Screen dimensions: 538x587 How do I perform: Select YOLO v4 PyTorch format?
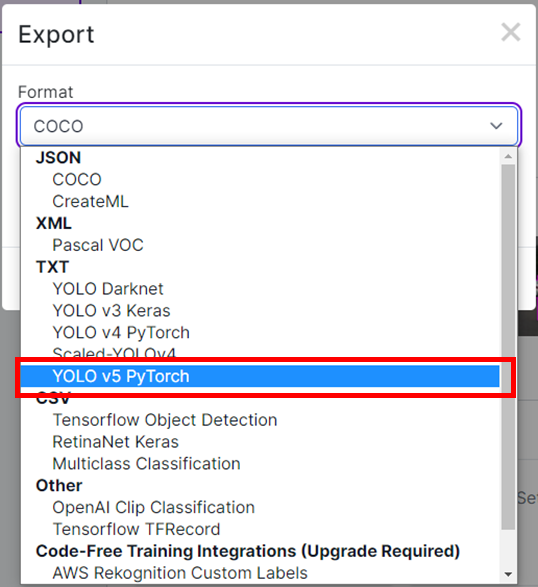point(121,333)
